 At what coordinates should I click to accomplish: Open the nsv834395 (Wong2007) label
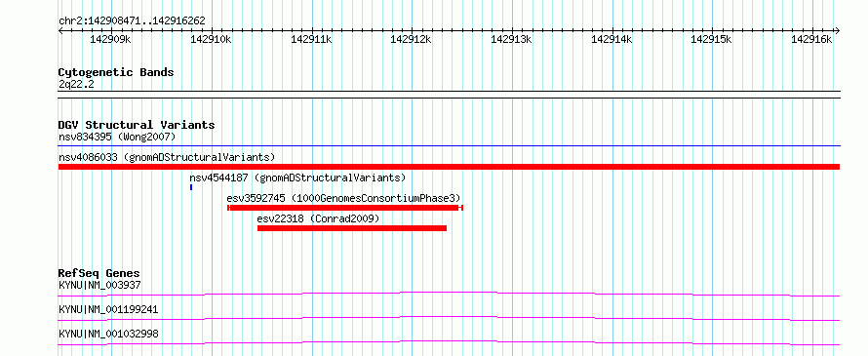click(x=117, y=137)
